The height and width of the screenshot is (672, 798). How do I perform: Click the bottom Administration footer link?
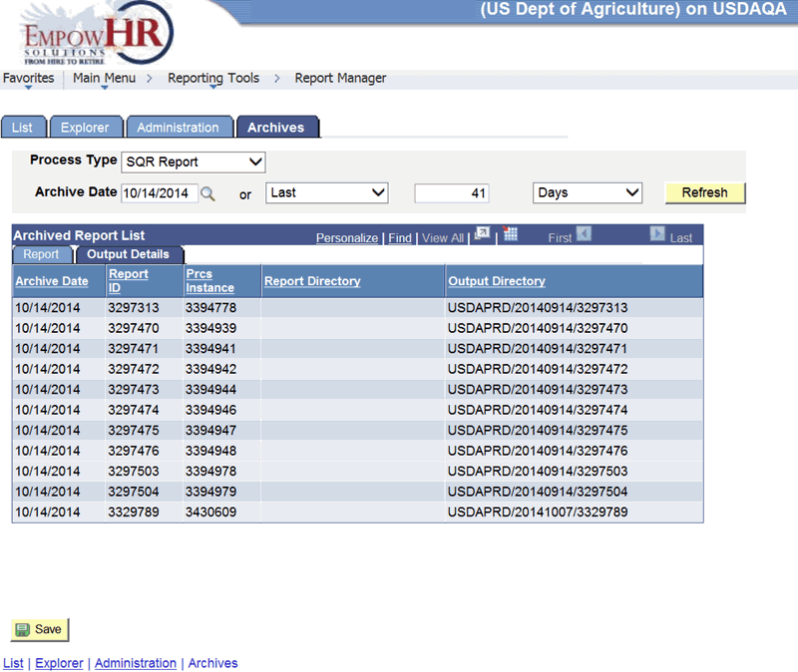[x=136, y=663]
